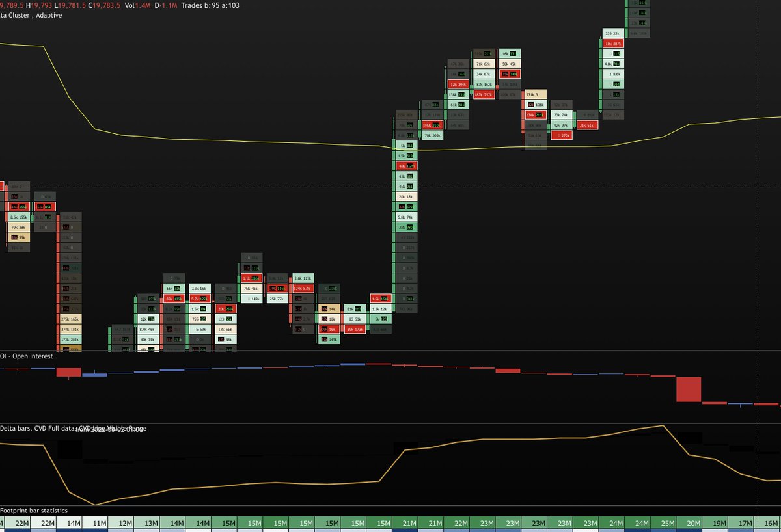Click the 11M statistics cell

[x=95, y=524]
